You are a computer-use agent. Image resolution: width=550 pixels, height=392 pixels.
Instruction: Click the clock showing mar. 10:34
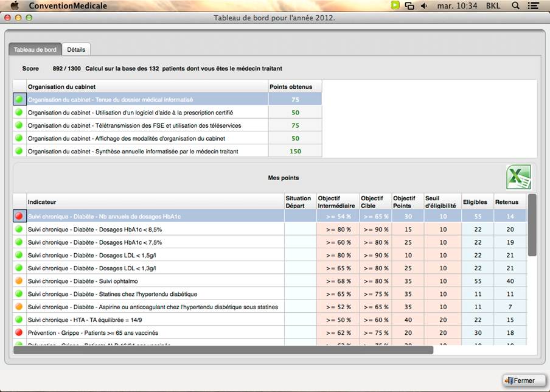pyautogui.click(x=457, y=5)
